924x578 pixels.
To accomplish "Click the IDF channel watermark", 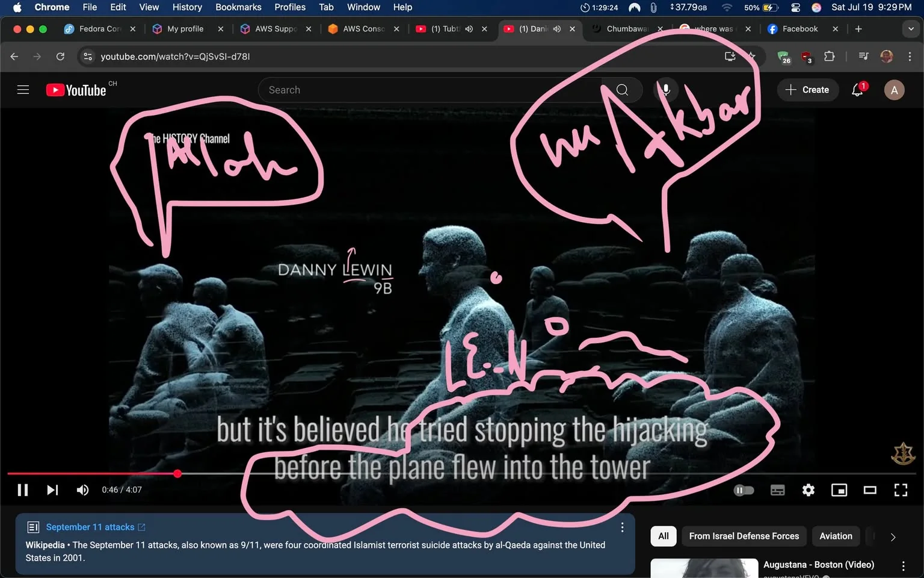I will [902, 454].
